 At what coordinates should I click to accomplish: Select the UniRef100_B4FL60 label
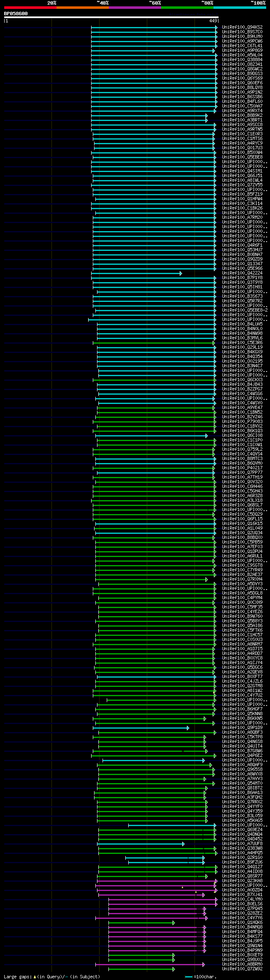[x=242, y=101]
